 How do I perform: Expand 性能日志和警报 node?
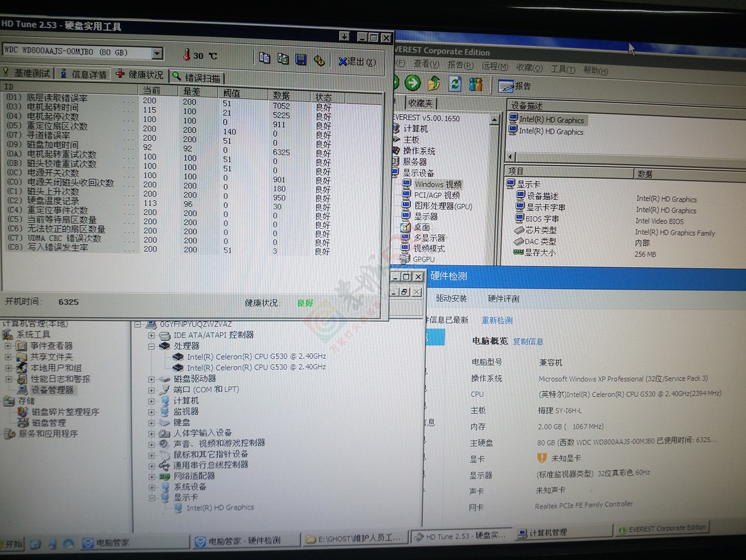8,379
